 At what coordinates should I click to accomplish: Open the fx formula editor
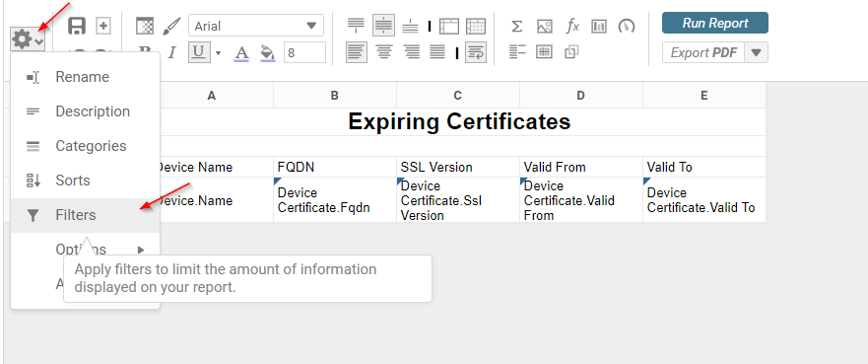(571, 26)
